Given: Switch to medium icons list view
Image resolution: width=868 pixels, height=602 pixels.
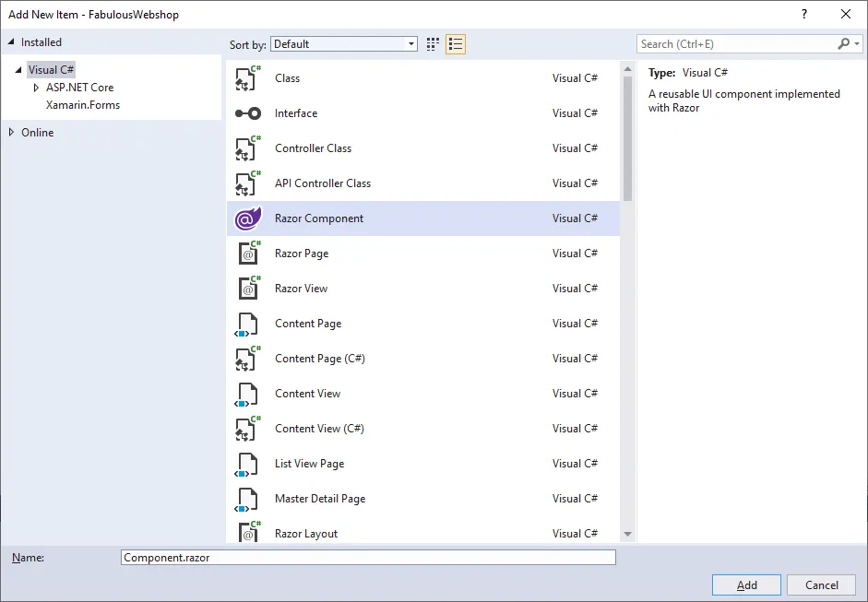Looking at the screenshot, I should (x=456, y=44).
